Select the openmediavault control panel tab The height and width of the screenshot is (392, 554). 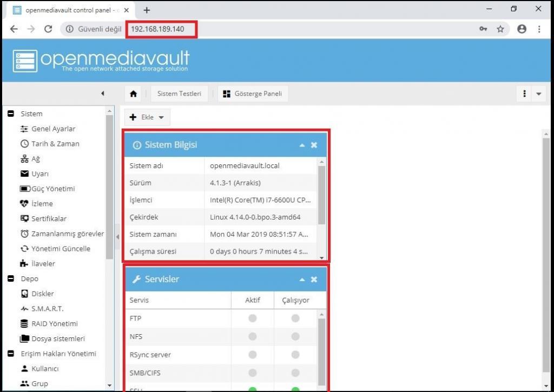coord(70,10)
